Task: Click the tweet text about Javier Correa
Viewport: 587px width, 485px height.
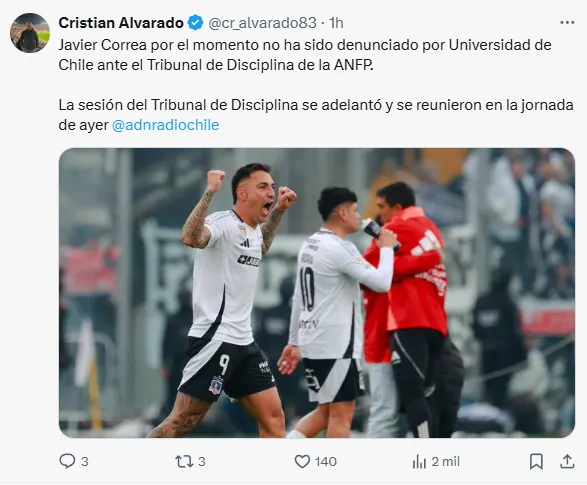Action: coord(305,55)
